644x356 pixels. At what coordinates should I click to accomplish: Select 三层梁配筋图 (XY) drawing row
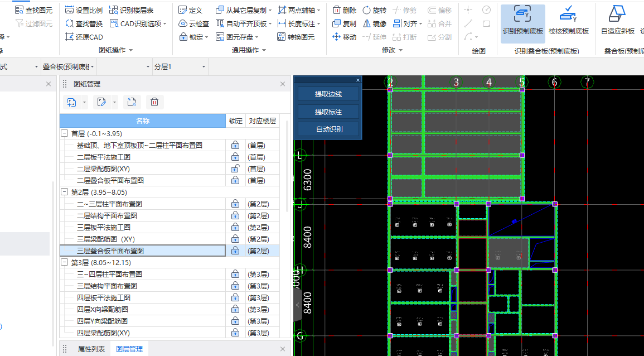click(143, 239)
